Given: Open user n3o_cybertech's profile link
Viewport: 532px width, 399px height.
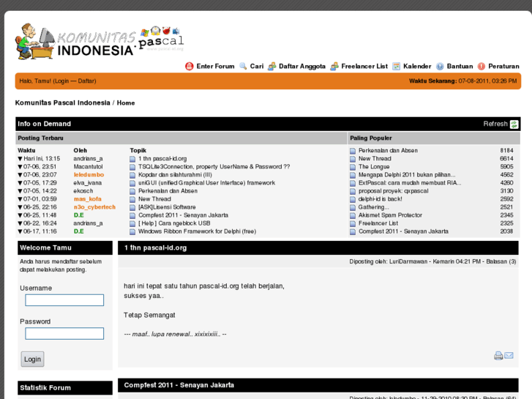Looking at the screenshot, I should (94, 207).
